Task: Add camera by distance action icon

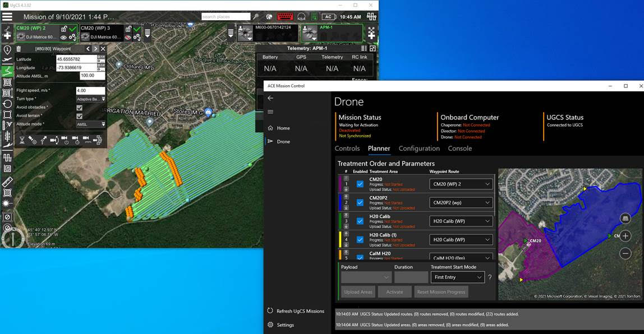Action: [x=86, y=140]
